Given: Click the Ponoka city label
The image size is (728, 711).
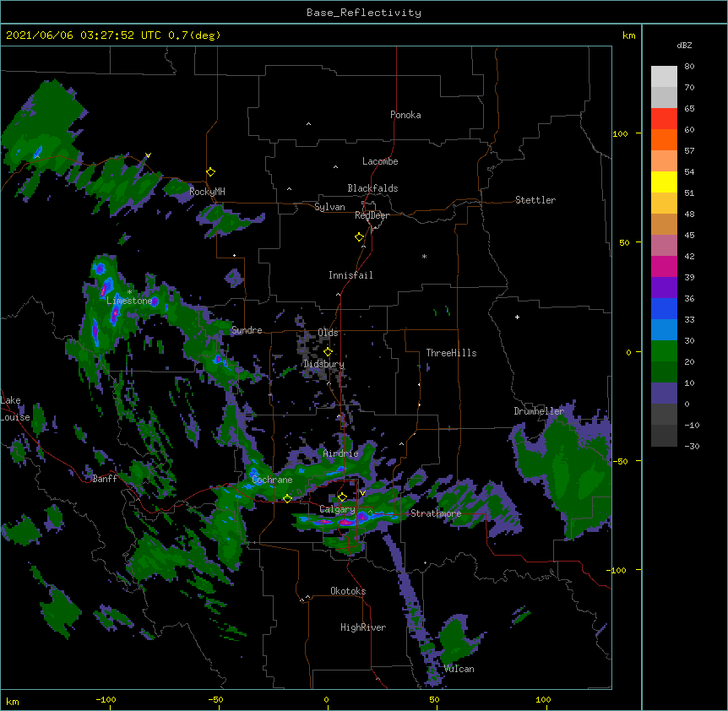Looking at the screenshot, I should 405,115.
